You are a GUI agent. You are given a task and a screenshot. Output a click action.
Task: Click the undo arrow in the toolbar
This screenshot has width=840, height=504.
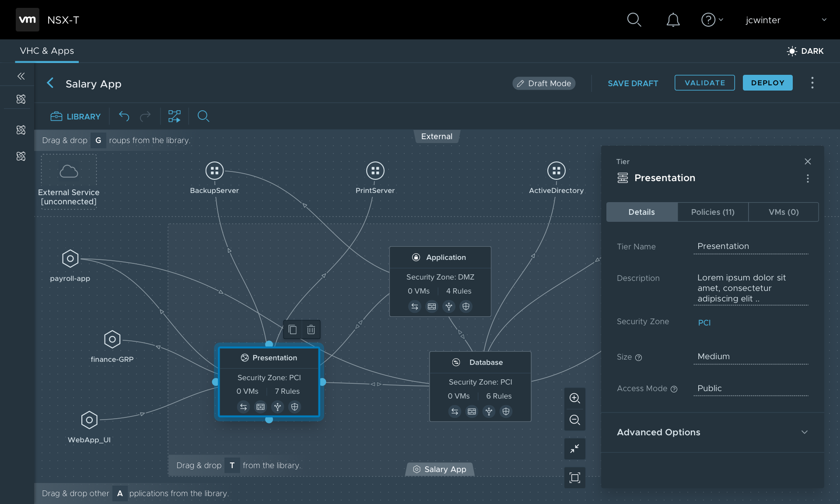[124, 116]
